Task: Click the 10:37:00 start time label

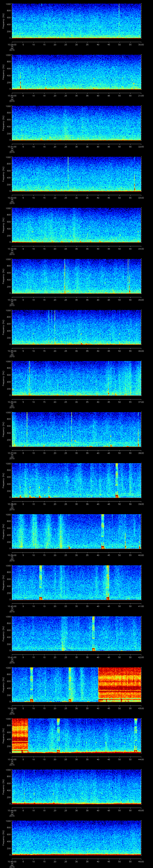Action: pos(12,453)
